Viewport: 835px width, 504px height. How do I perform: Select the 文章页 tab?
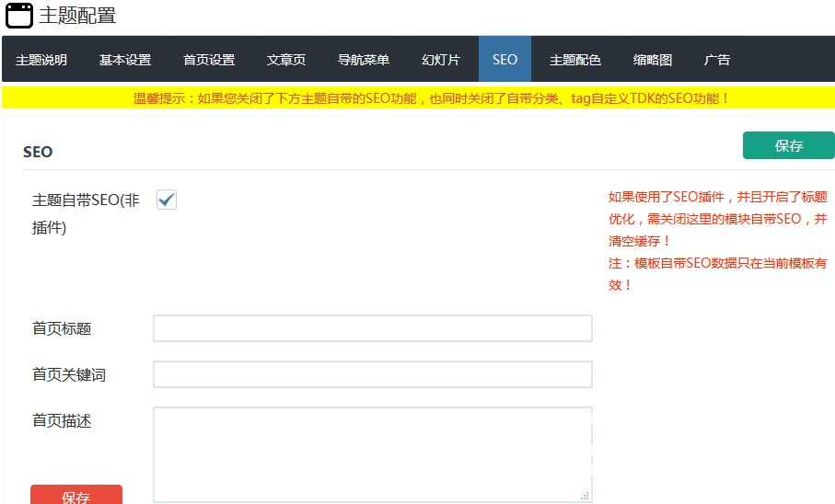click(x=286, y=60)
